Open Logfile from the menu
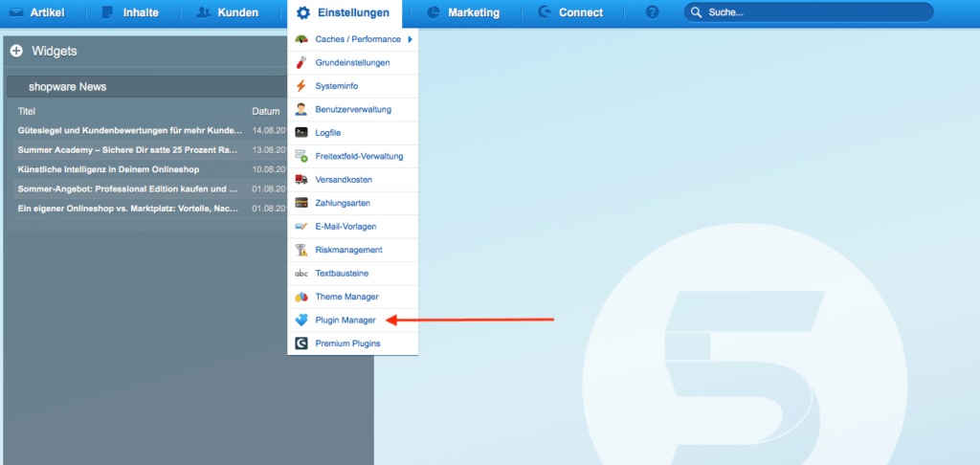Image resolution: width=980 pixels, height=465 pixels. point(352,133)
